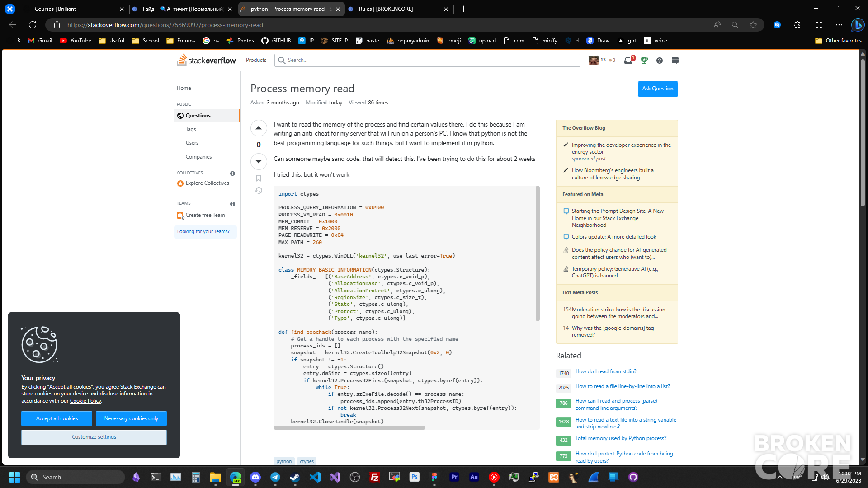Click the code block vertical scrollbar

pyautogui.click(x=538, y=253)
